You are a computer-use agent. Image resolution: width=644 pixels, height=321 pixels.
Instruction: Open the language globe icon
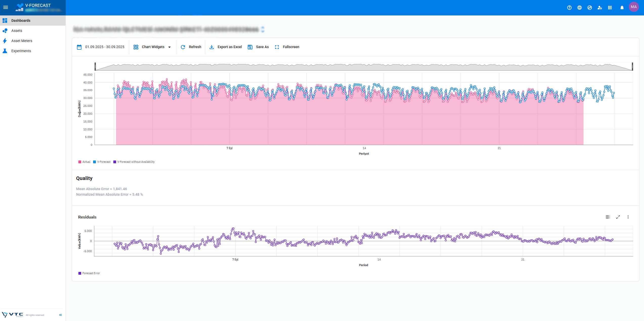pos(579,8)
